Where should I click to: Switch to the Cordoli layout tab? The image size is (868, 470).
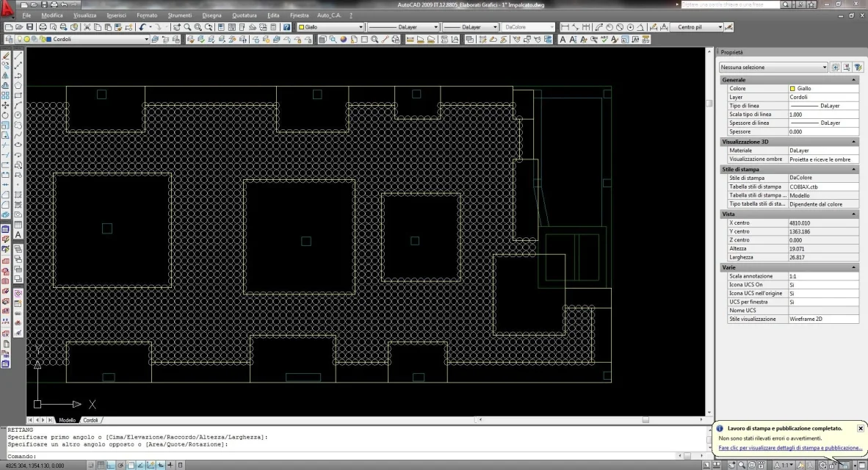[90, 420]
